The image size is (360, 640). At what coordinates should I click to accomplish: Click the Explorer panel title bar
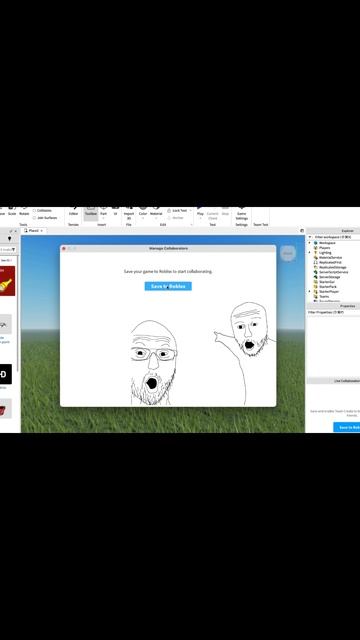coord(333,231)
